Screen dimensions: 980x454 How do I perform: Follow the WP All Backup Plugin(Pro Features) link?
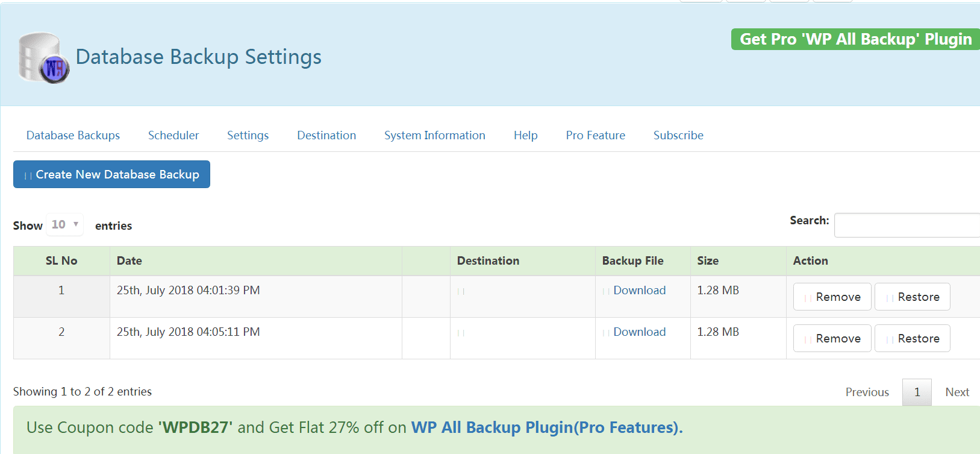[546, 427]
